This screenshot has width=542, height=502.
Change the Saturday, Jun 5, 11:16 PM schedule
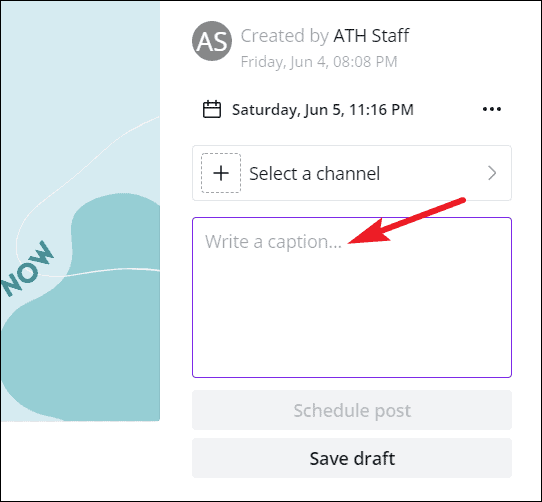point(323,110)
